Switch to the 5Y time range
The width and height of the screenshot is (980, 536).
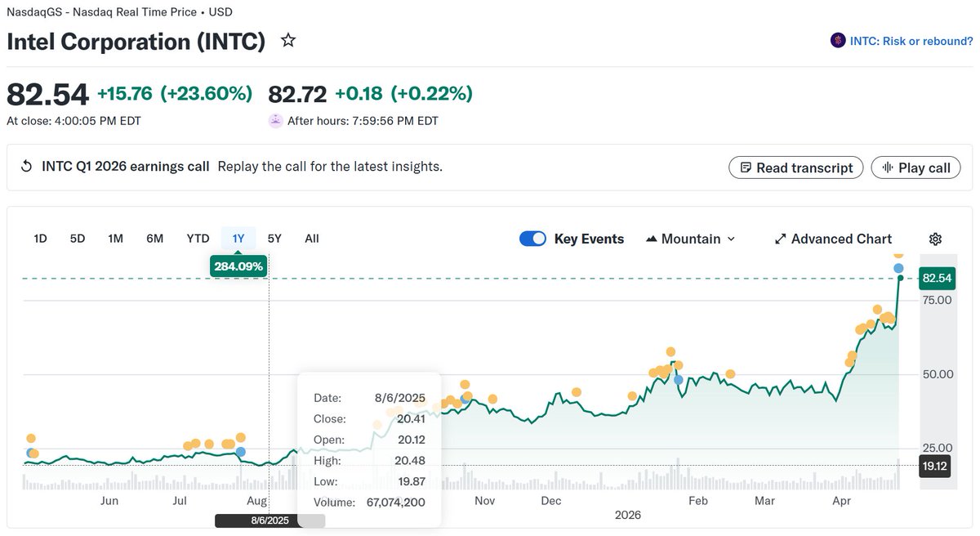tap(274, 239)
